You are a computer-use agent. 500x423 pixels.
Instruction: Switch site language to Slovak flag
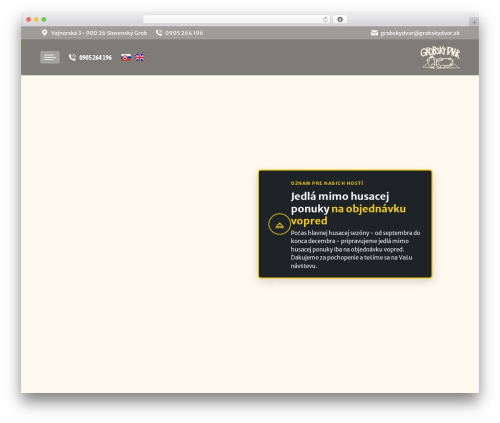pyautogui.click(x=126, y=57)
